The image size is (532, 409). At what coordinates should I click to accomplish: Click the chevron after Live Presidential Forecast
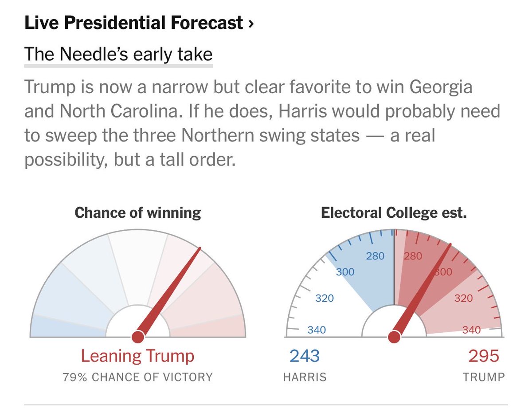pyautogui.click(x=251, y=24)
